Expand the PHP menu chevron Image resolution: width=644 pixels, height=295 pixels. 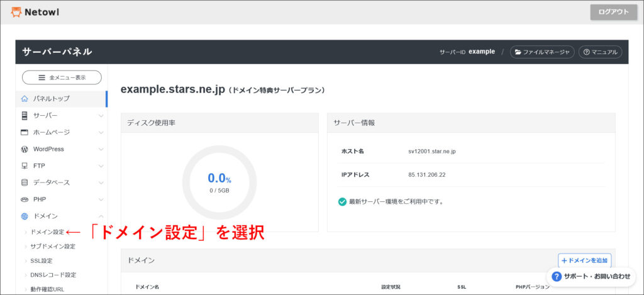[x=101, y=199]
